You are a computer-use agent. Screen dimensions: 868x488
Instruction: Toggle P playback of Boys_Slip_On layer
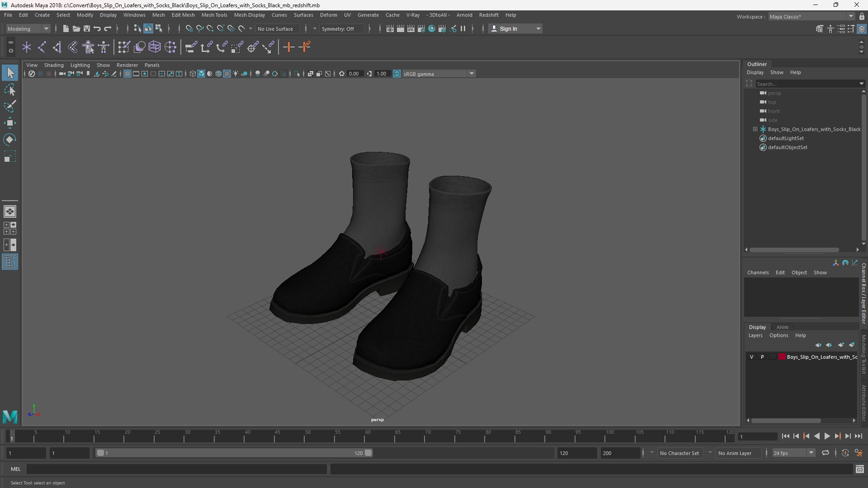pyautogui.click(x=762, y=357)
